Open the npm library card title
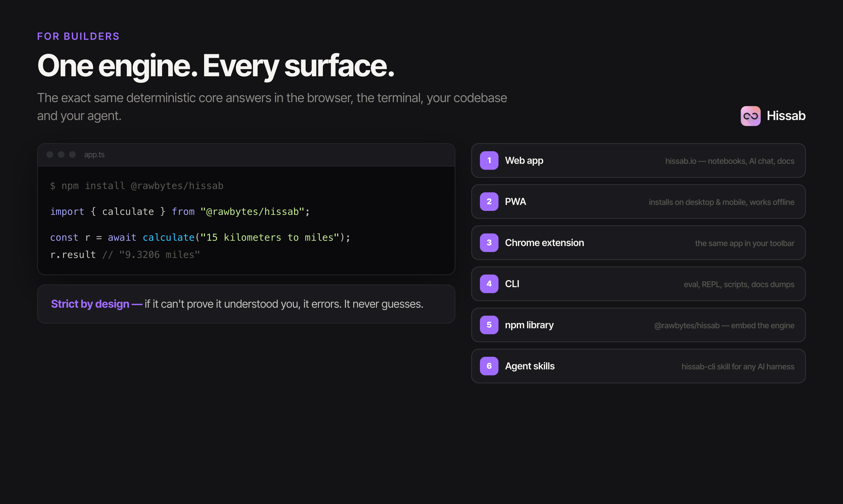Image resolution: width=843 pixels, height=504 pixels. tap(529, 325)
